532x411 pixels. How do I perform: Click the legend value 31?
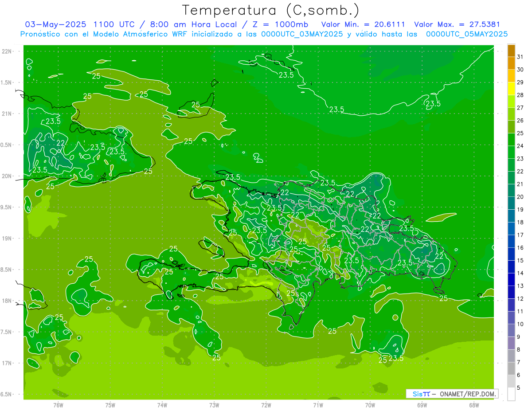tap(520, 57)
